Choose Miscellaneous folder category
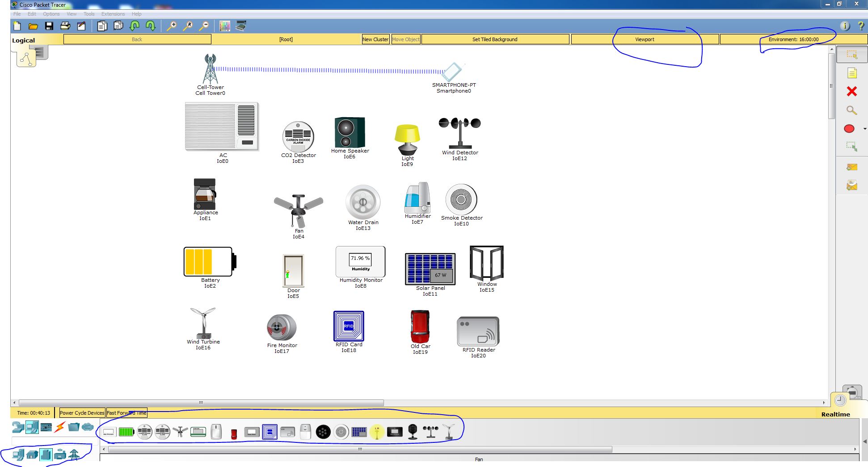This screenshot has height=467, width=868. [74, 427]
